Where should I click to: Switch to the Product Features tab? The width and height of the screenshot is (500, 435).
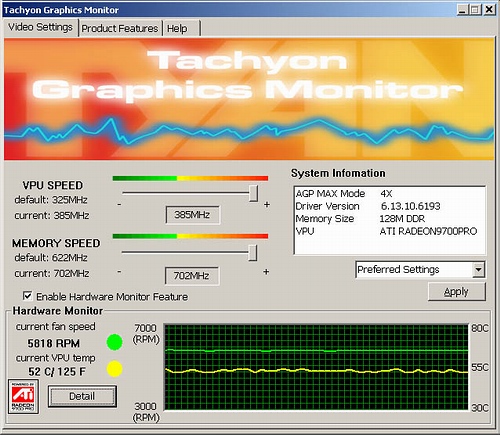pyautogui.click(x=120, y=28)
